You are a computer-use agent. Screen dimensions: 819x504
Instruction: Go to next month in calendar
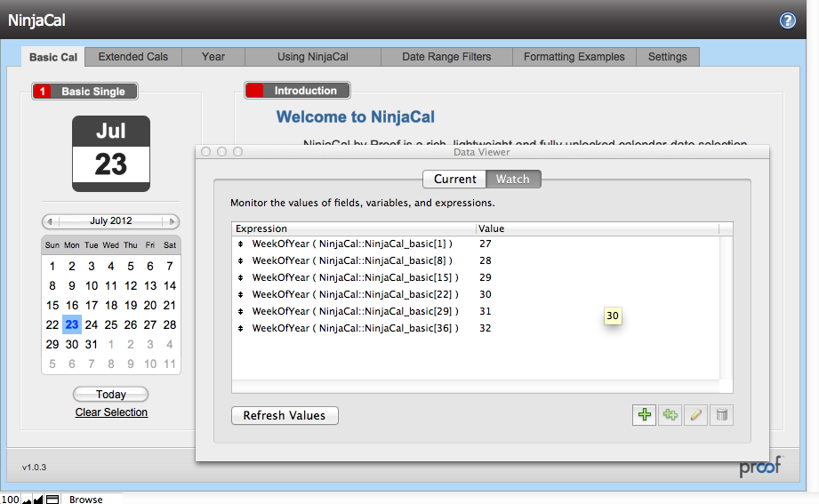172,221
